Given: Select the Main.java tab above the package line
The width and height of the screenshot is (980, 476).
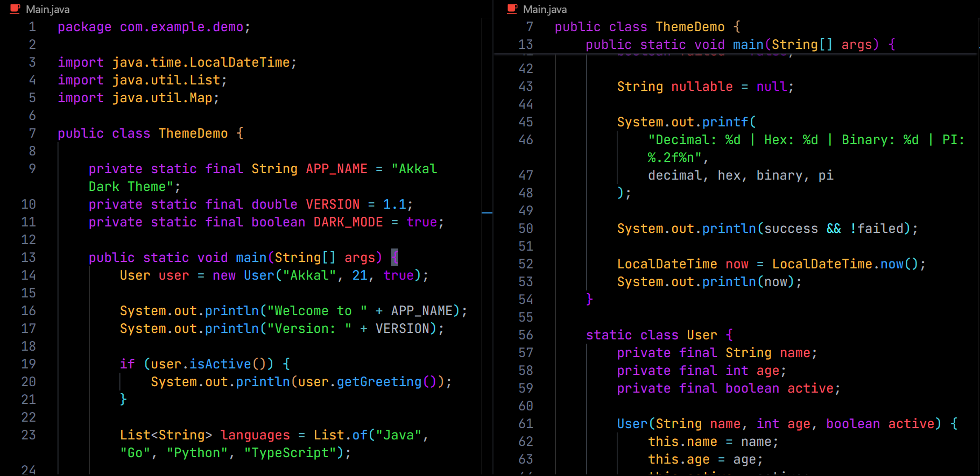Looking at the screenshot, I should click(40, 9).
